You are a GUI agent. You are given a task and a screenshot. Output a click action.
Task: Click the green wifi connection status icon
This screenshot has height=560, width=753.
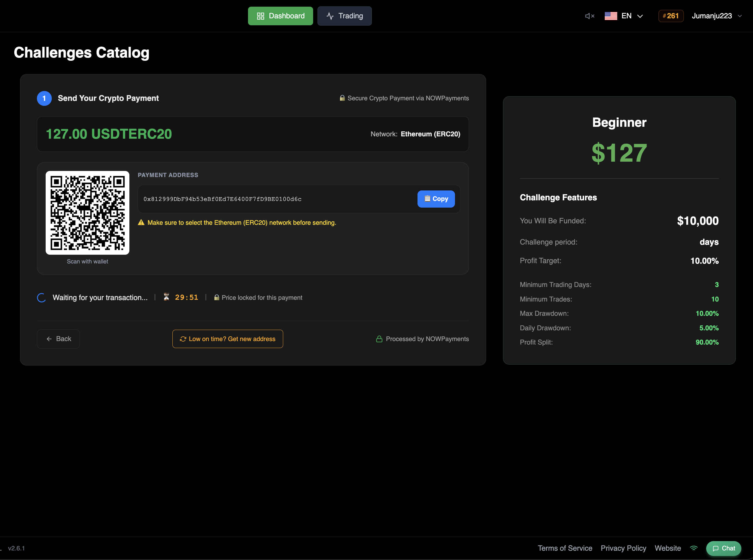click(694, 548)
